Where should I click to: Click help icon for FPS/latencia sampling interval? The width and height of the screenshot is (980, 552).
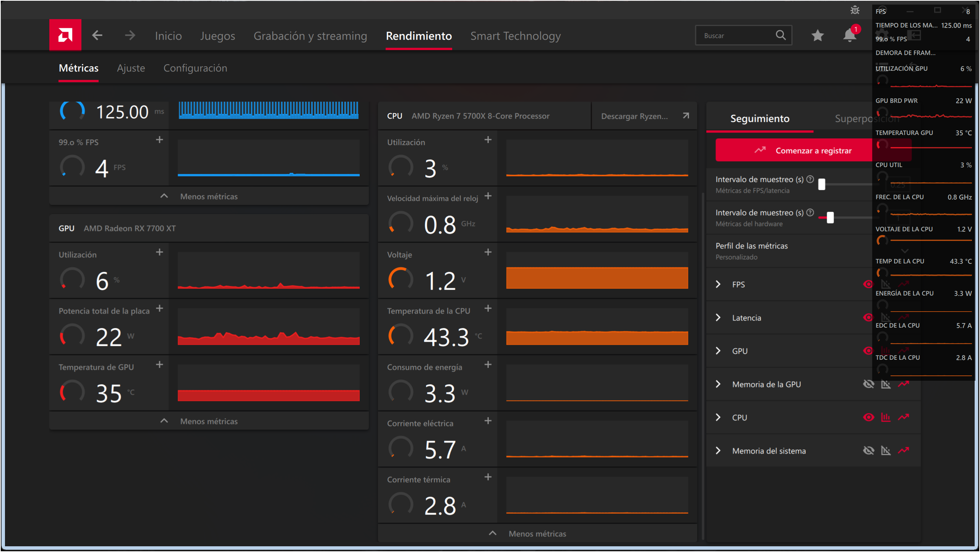coord(810,179)
